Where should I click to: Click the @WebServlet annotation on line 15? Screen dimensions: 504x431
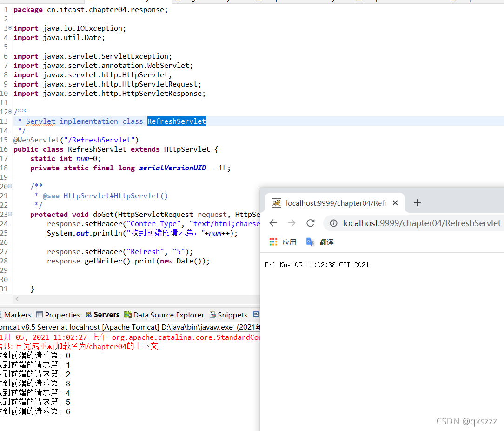[76, 140]
